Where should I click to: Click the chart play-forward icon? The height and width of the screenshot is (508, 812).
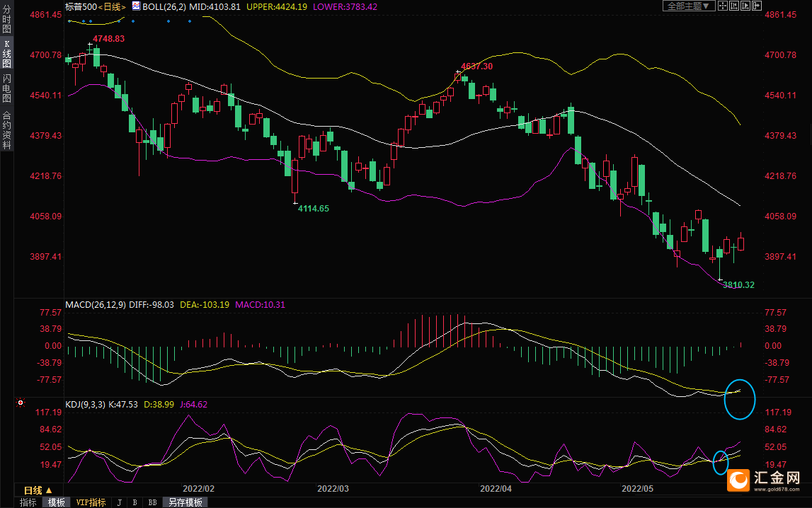coord(745,6)
